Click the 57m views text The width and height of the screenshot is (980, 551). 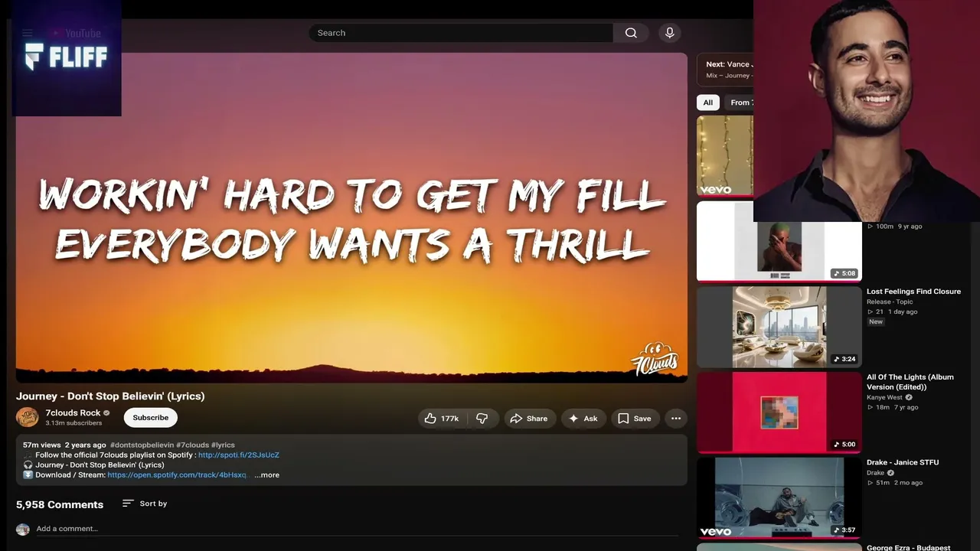point(41,445)
